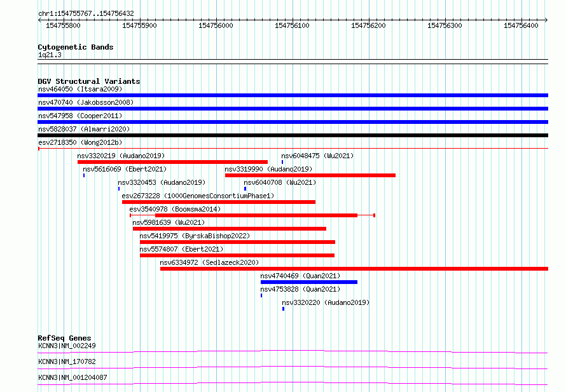This screenshot has width=566, height=392.
Task: Open the KCNN3|NM_001204087 gene label
Action: [x=72, y=377]
